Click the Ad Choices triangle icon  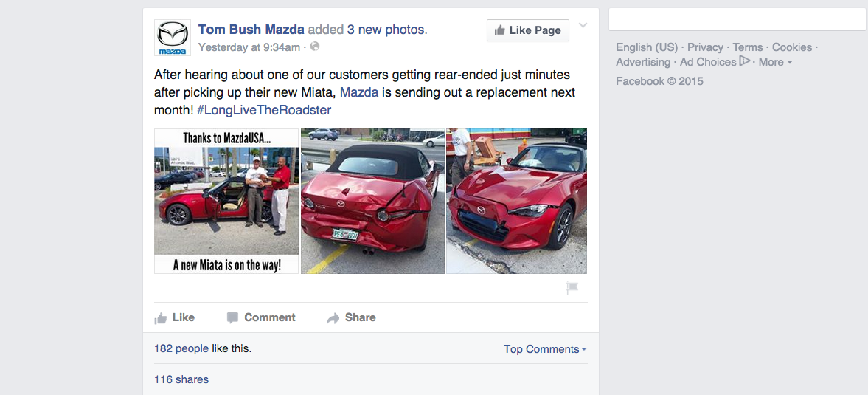[745, 62]
